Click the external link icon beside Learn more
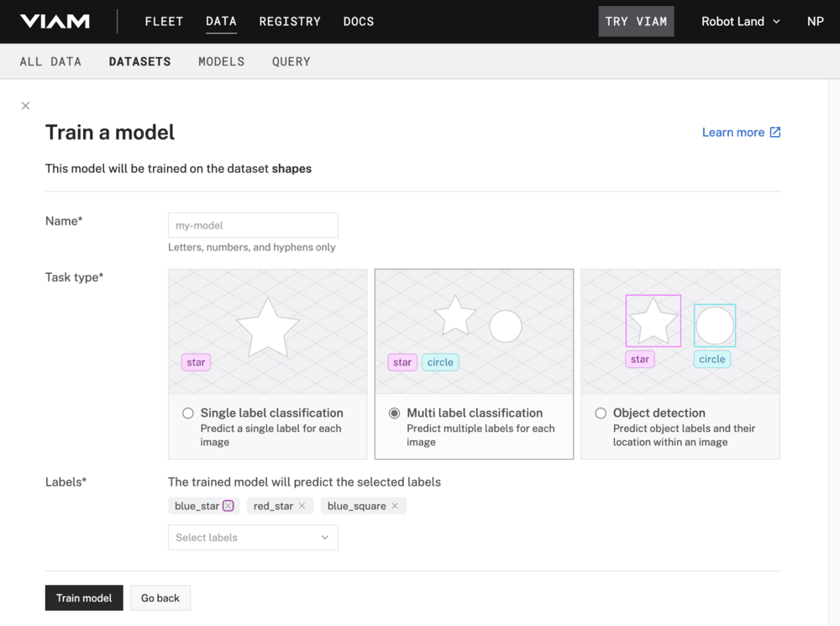 (775, 132)
